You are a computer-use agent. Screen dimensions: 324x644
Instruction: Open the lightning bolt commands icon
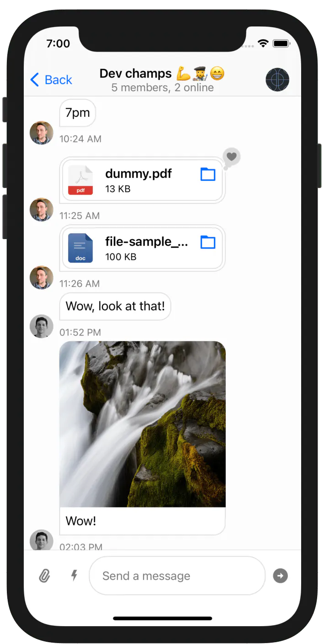(74, 576)
